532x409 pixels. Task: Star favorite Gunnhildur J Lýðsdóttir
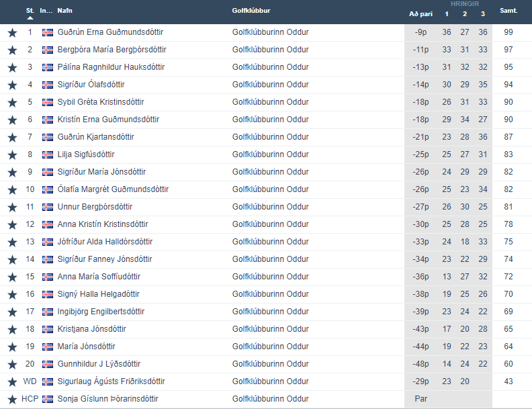(x=13, y=365)
